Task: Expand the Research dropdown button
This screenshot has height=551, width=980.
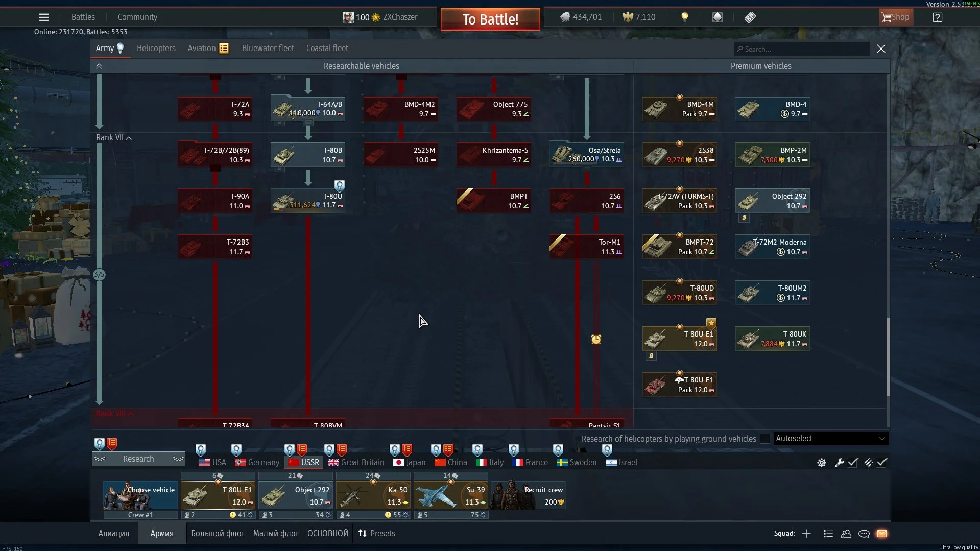Action: (138, 459)
